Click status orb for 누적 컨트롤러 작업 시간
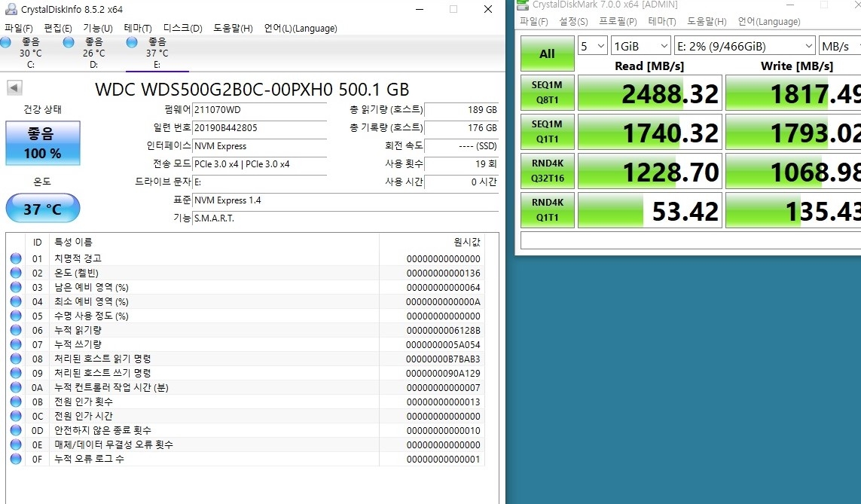 coord(16,386)
